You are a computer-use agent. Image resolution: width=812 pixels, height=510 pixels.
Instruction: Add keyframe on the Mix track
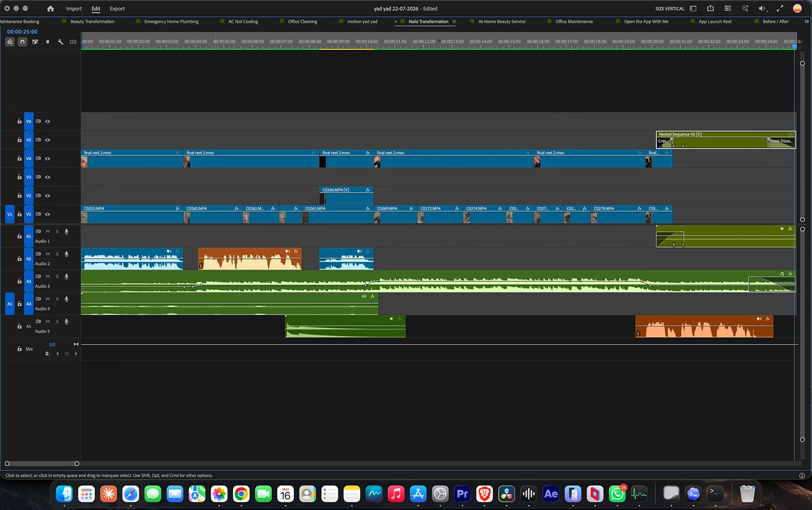coord(66,353)
